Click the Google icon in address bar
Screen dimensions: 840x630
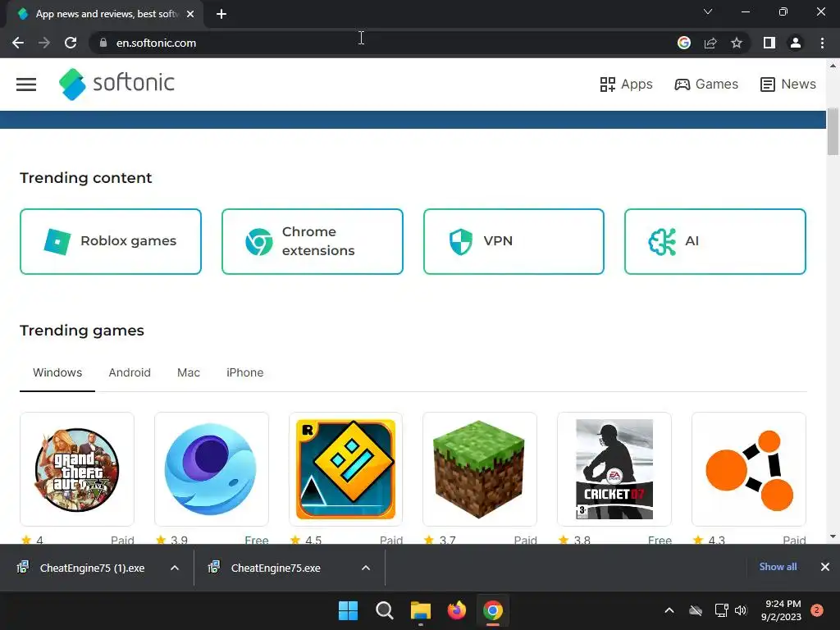[x=684, y=43]
